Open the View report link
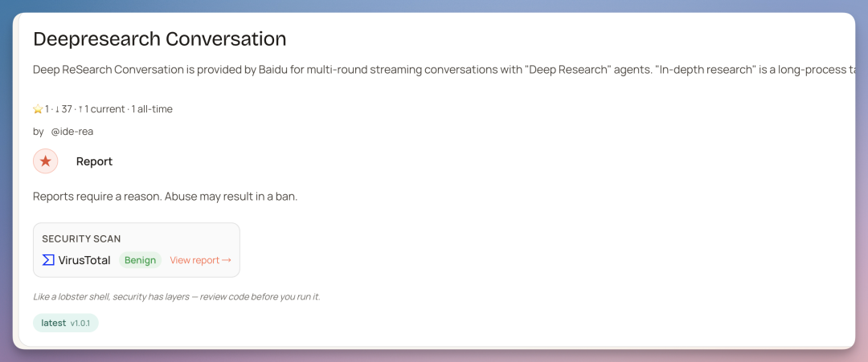This screenshot has height=362, width=868. pyautogui.click(x=194, y=260)
